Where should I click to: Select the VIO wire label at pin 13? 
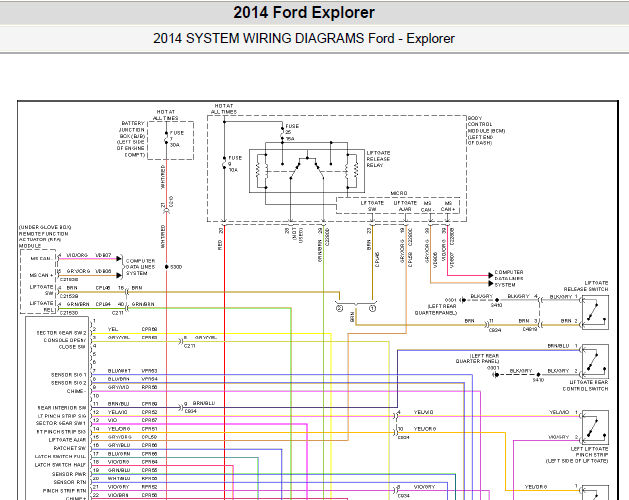pos(112,420)
